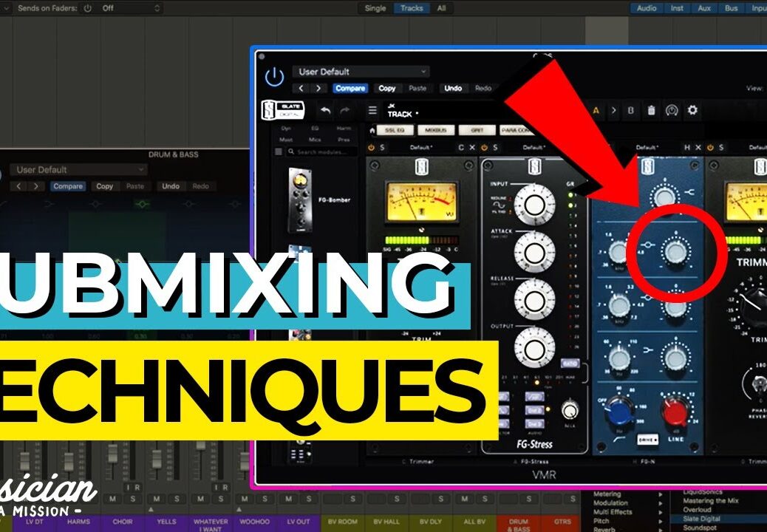Open the Metering plugin submenu
Viewport: 767px width, 532px height.
click(x=628, y=494)
